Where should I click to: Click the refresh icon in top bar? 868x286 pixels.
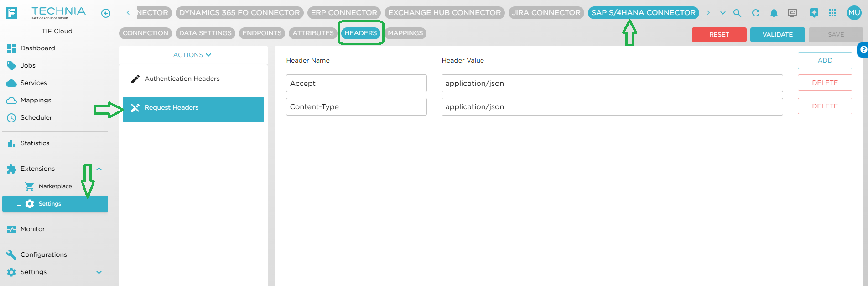pos(756,13)
